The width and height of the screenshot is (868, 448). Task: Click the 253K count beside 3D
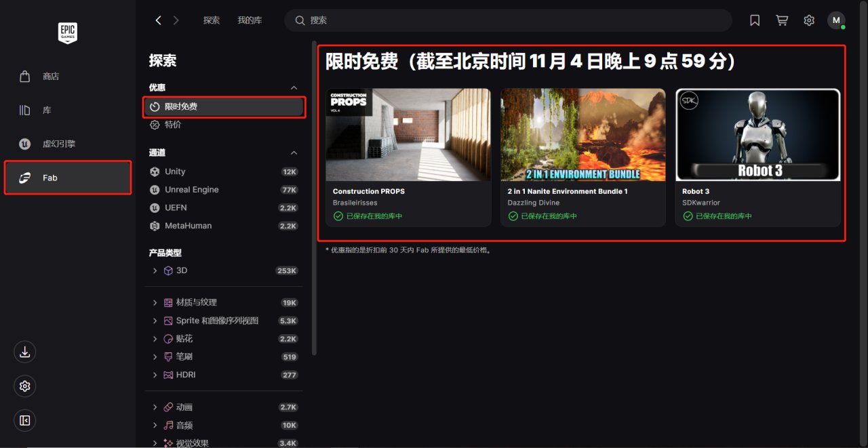[x=287, y=270]
